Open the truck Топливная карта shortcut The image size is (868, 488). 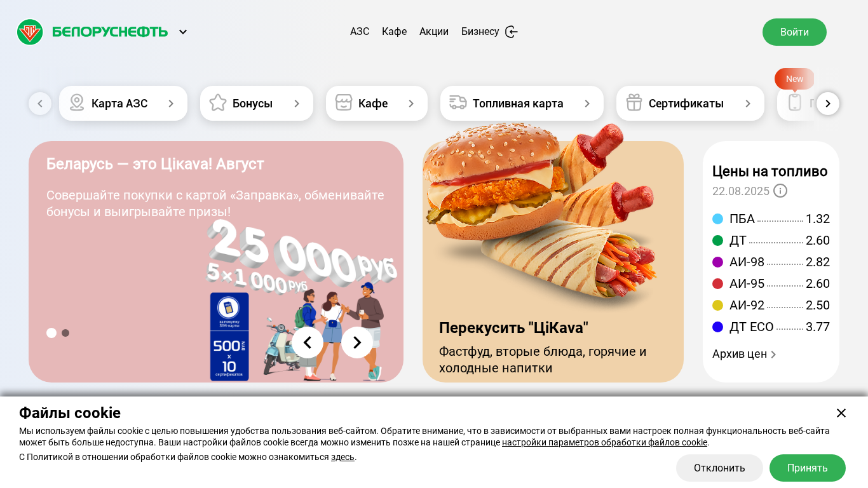tap(522, 103)
